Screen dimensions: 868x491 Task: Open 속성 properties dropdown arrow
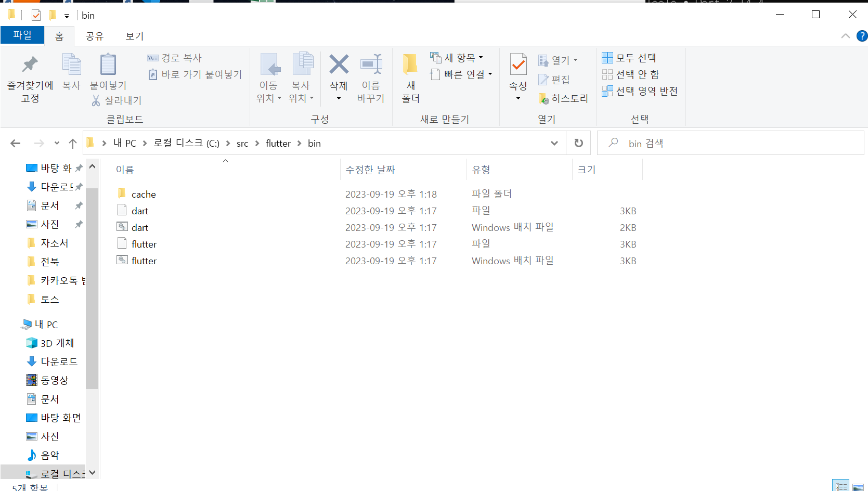click(518, 98)
